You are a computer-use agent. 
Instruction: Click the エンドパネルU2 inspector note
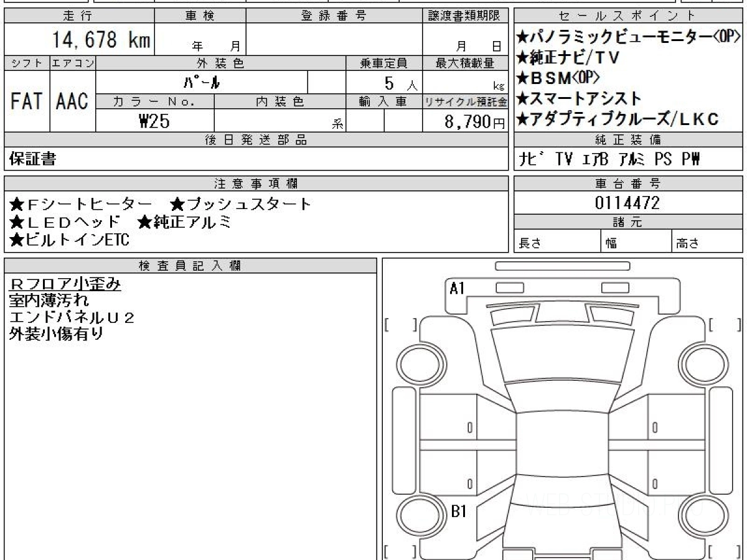pos(72,317)
